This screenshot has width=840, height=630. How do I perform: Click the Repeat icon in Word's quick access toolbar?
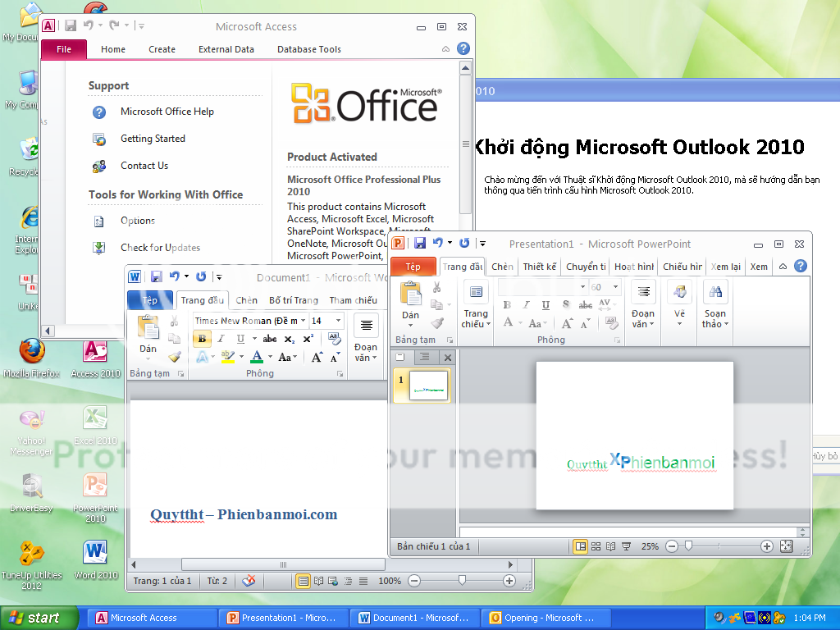[x=201, y=276]
